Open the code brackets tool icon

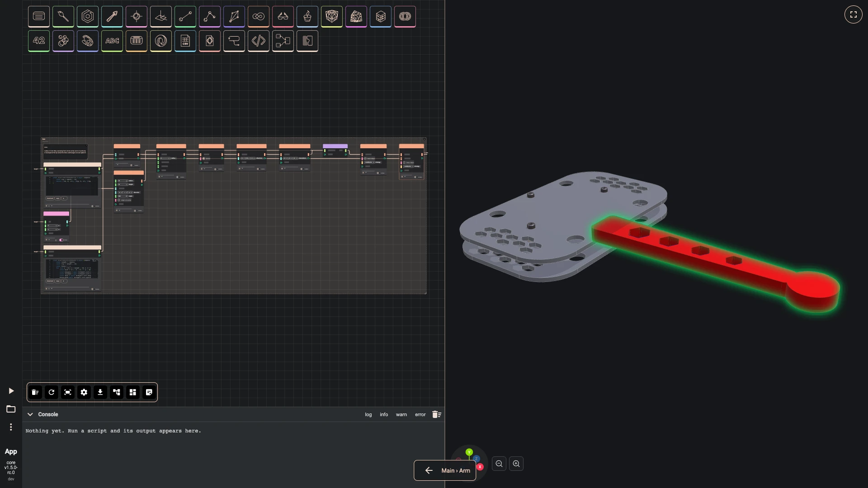pos(259,41)
